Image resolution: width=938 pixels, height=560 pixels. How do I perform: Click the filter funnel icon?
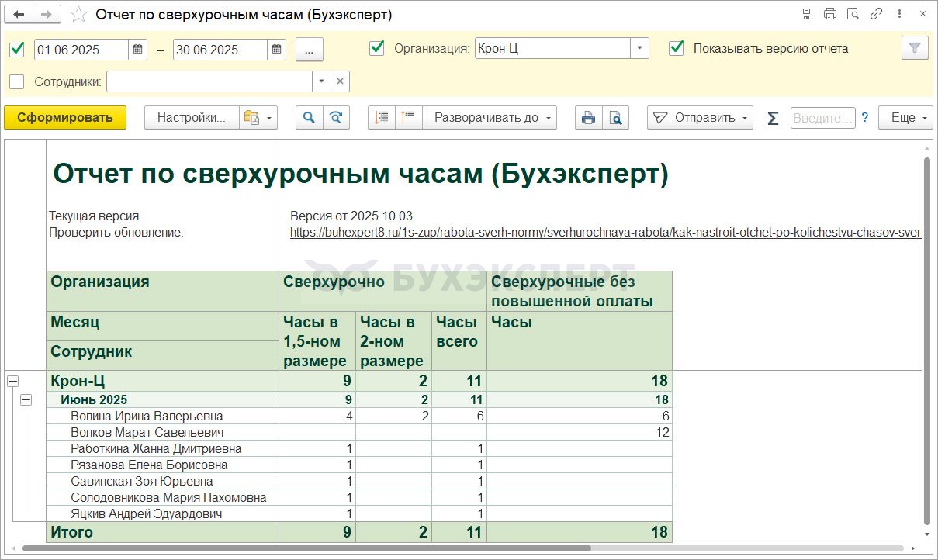[915, 48]
